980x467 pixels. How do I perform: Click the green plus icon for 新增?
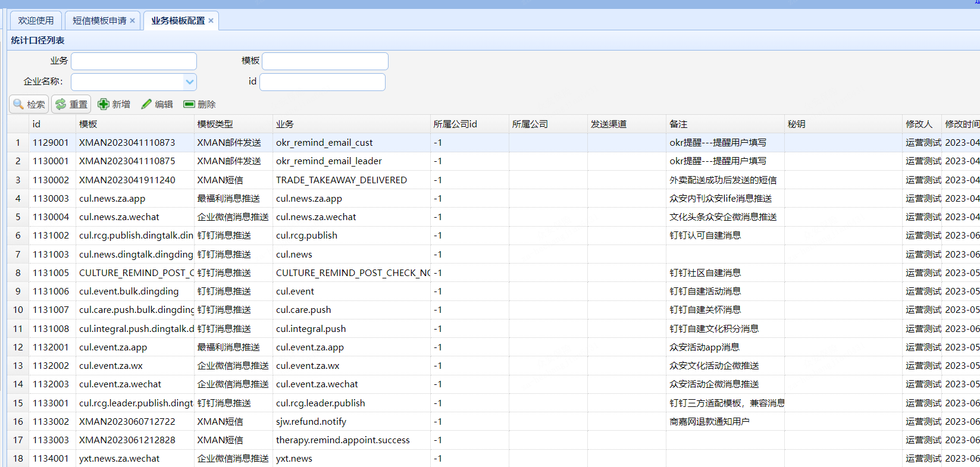[104, 104]
